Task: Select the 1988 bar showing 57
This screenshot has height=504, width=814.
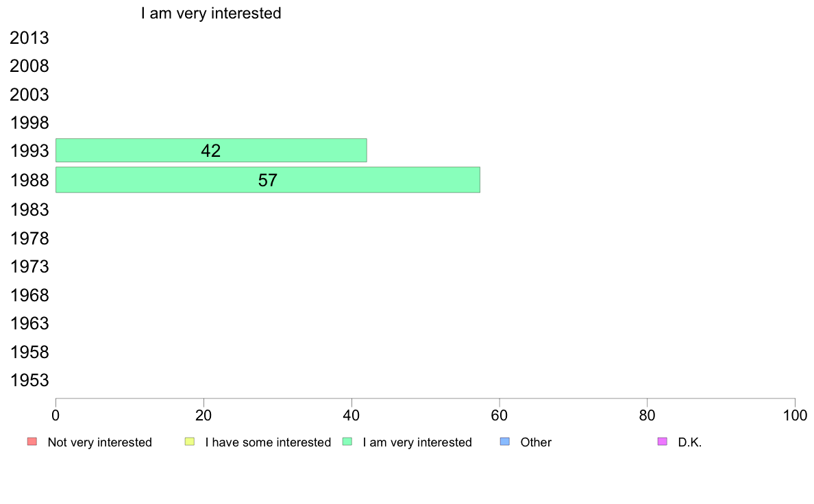Action: [268, 179]
